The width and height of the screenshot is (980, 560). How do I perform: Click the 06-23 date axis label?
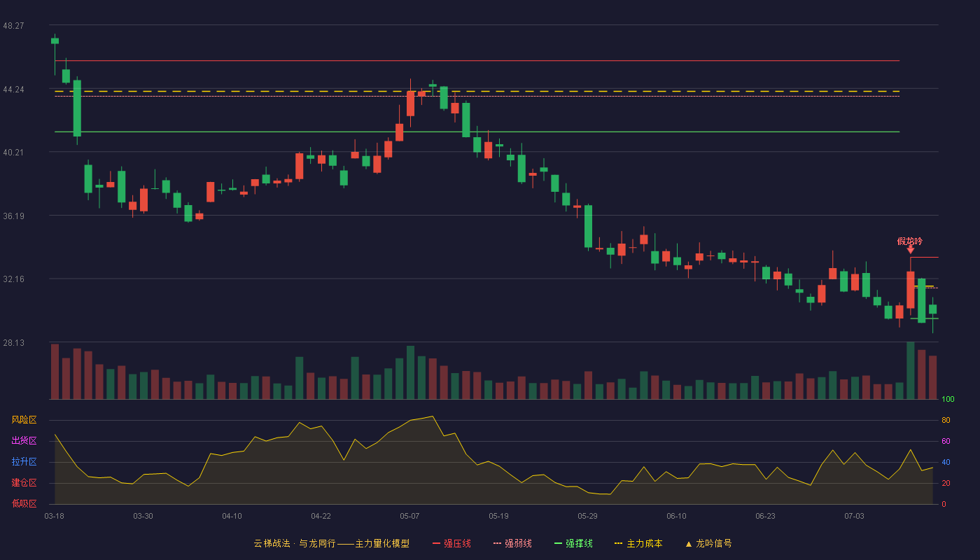(x=765, y=516)
